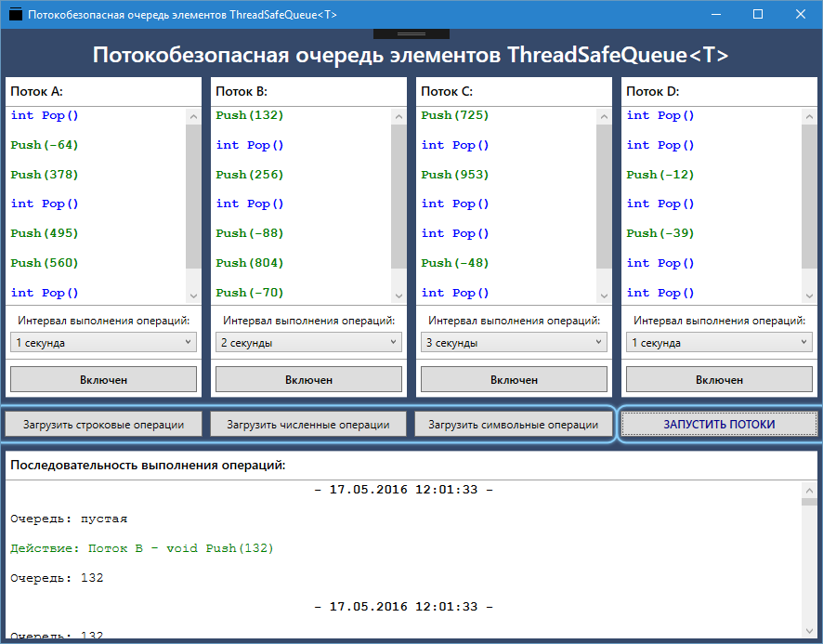This screenshot has width=823, height=644.
Task: Select Push(-48) in Поток C list
Action: 455,262
